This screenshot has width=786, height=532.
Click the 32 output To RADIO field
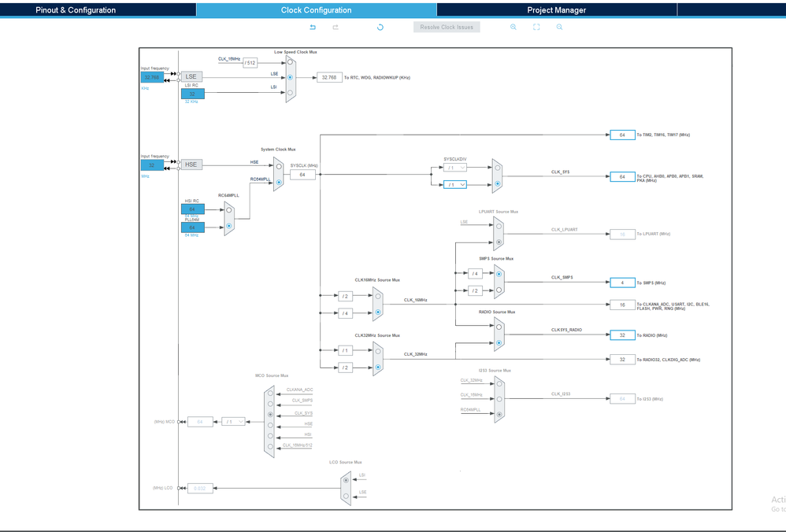(x=622, y=335)
